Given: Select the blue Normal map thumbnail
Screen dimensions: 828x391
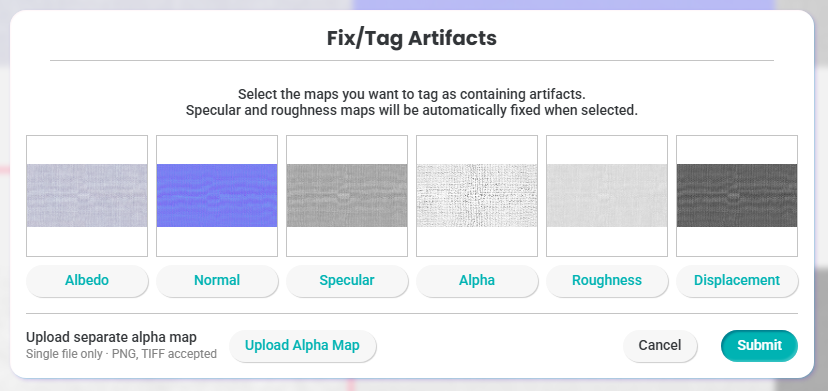Looking at the screenshot, I should 217,196.
